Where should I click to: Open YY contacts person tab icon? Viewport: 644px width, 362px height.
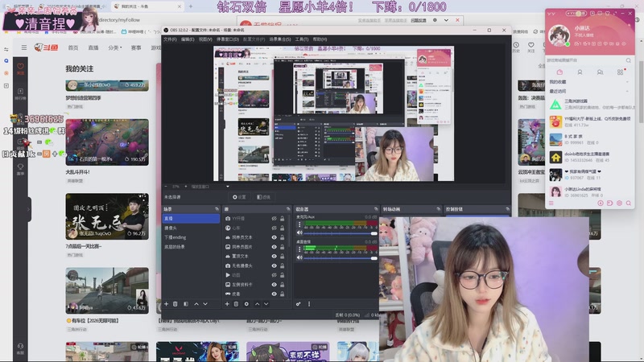pos(580,72)
